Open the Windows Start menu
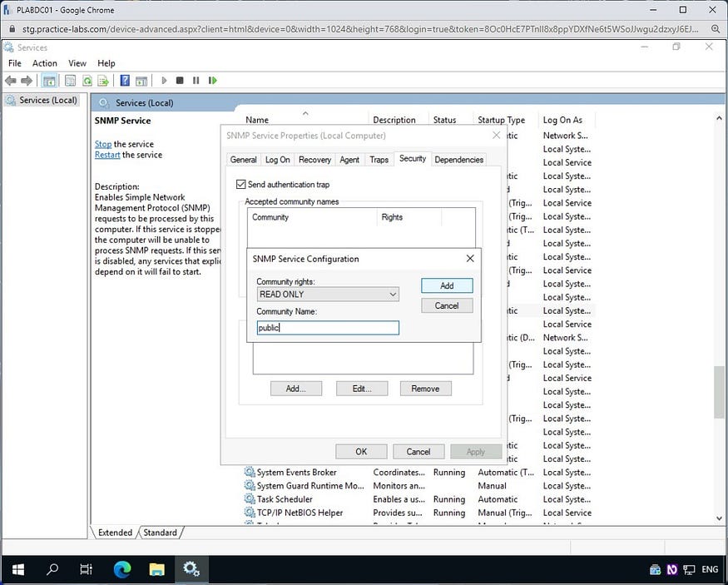The image size is (728, 585). coord(17,568)
